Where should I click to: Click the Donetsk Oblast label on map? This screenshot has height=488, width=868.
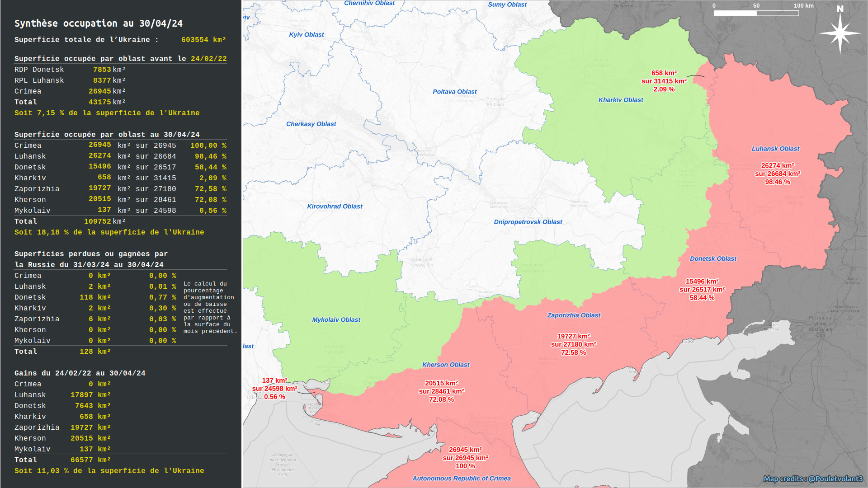coord(713,258)
